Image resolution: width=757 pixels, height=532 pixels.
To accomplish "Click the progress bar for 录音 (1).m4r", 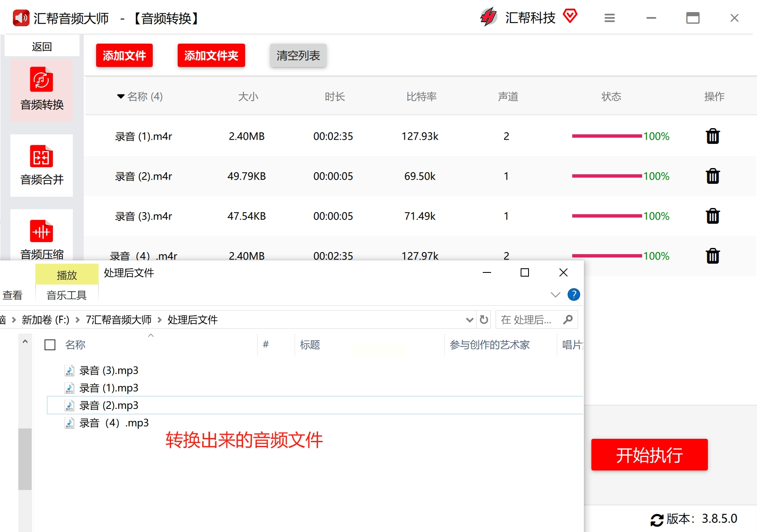I will (x=606, y=136).
